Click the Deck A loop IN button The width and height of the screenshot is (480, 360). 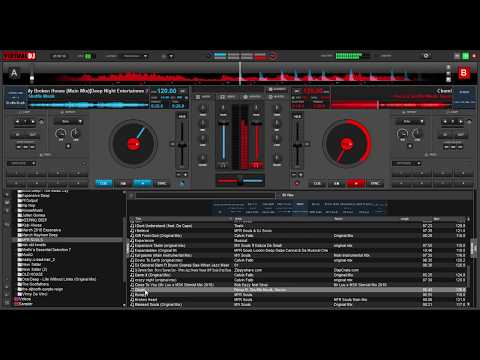(18, 135)
